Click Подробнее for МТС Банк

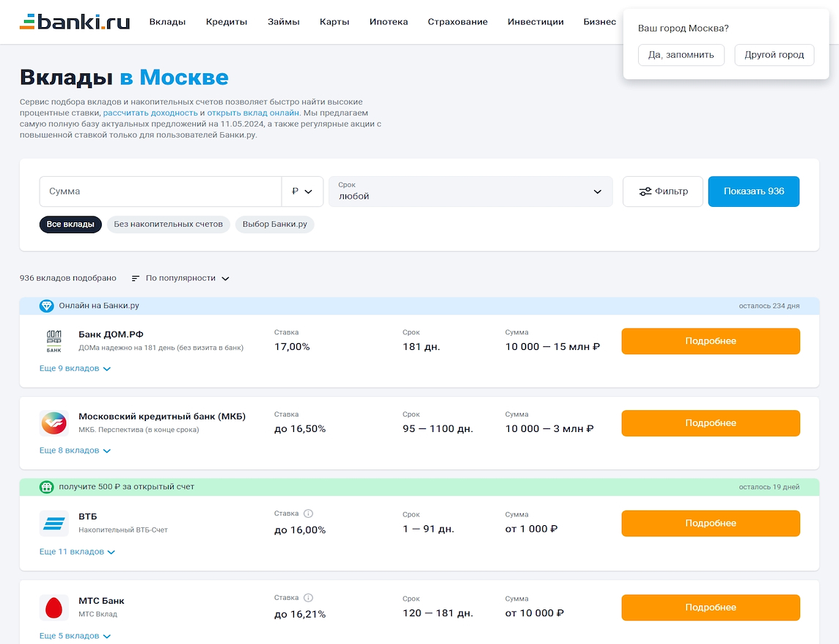711,607
